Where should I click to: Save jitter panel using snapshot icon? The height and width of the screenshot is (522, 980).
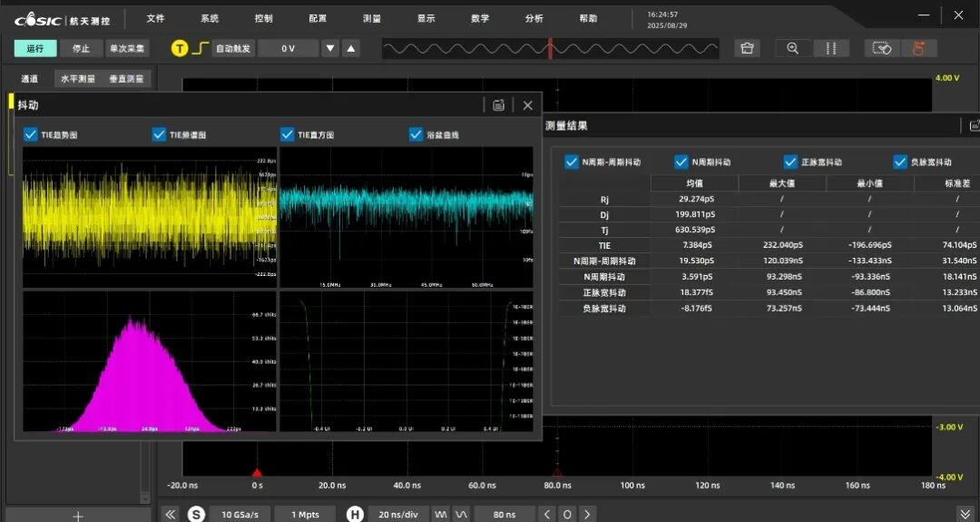point(498,105)
